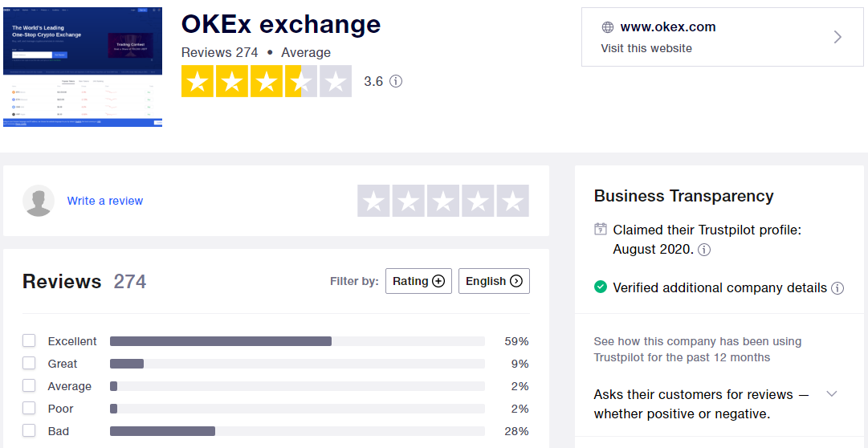Click the Write a review link
Screen dimensions: 868x448
pyautogui.click(x=105, y=201)
